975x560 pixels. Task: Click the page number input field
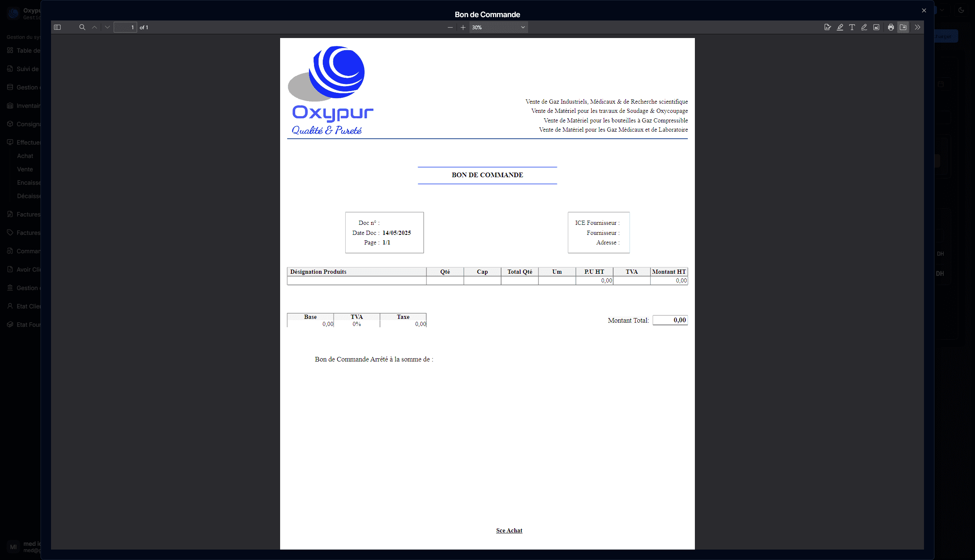pos(125,27)
